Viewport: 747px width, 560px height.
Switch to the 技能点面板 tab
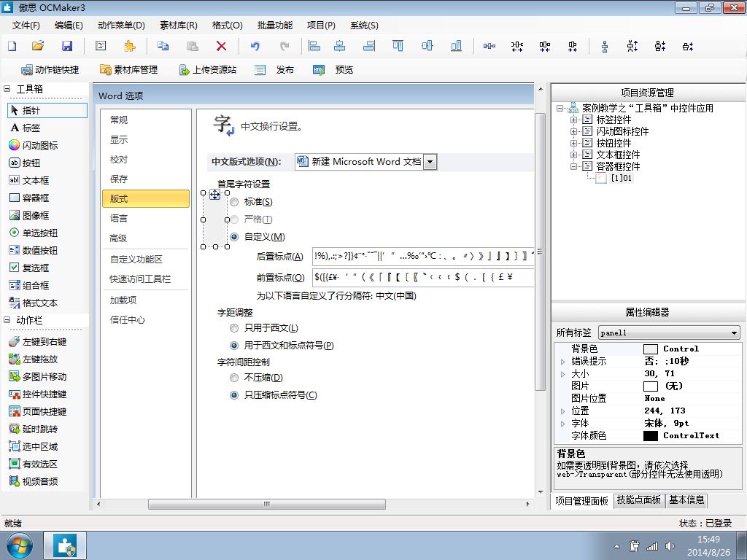pyautogui.click(x=639, y=500)
